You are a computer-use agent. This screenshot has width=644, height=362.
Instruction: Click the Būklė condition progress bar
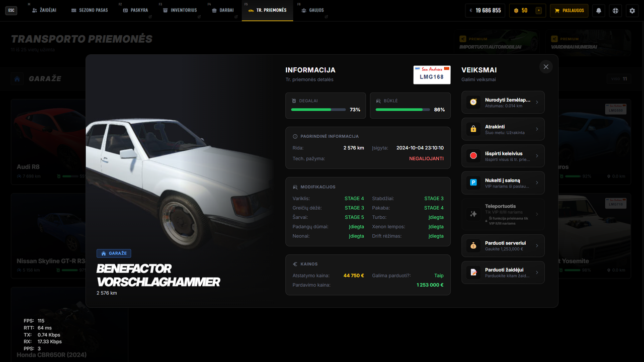click(403, 110)
